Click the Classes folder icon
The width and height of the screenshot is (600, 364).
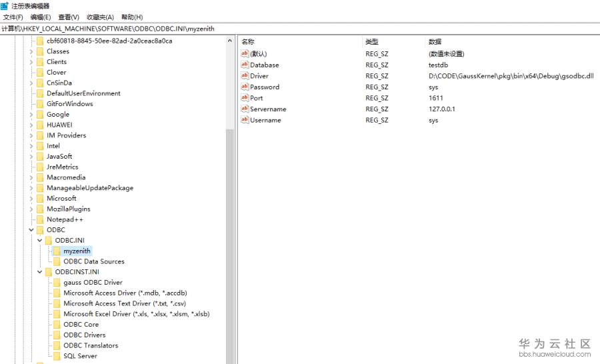pyautogui.click(x=40, y=51)
